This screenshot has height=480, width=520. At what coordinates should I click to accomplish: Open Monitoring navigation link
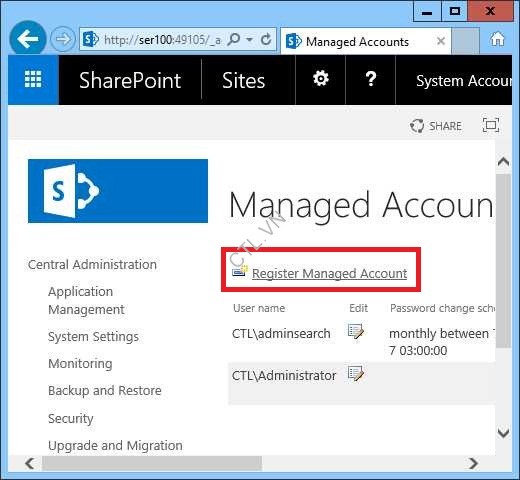(80, 363)
